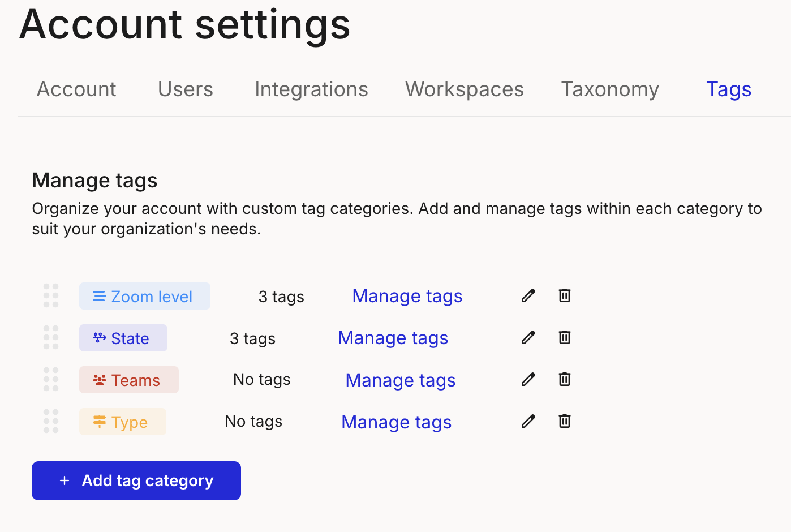
Task: Click the drag handle beside Zoom level
Action: pos(51,295)
